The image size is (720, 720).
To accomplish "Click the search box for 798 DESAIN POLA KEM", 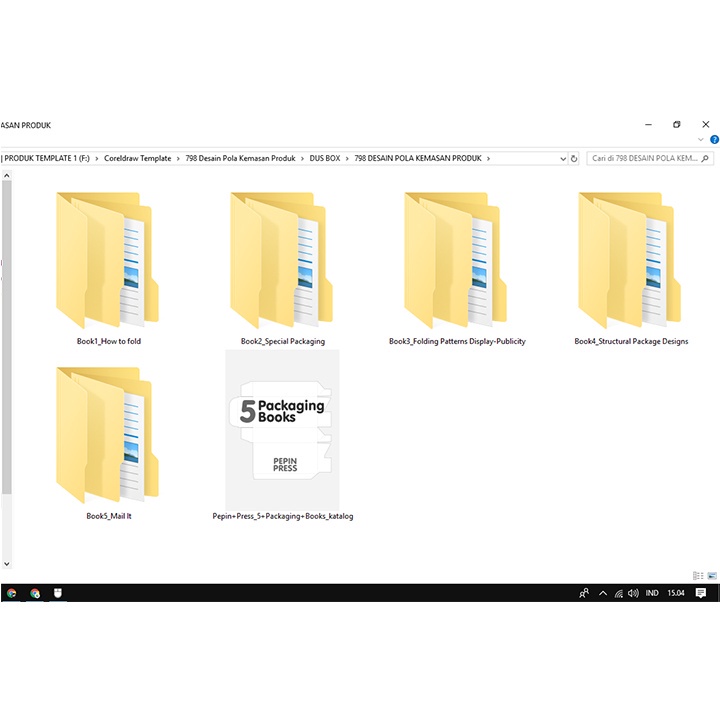I will (x=650, y=158).
